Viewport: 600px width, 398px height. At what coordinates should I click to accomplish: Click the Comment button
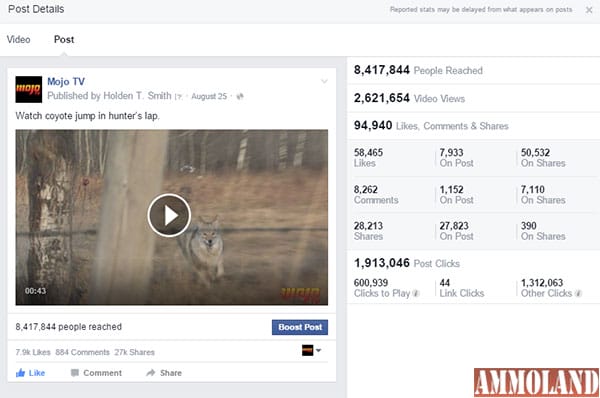point(96,373)
